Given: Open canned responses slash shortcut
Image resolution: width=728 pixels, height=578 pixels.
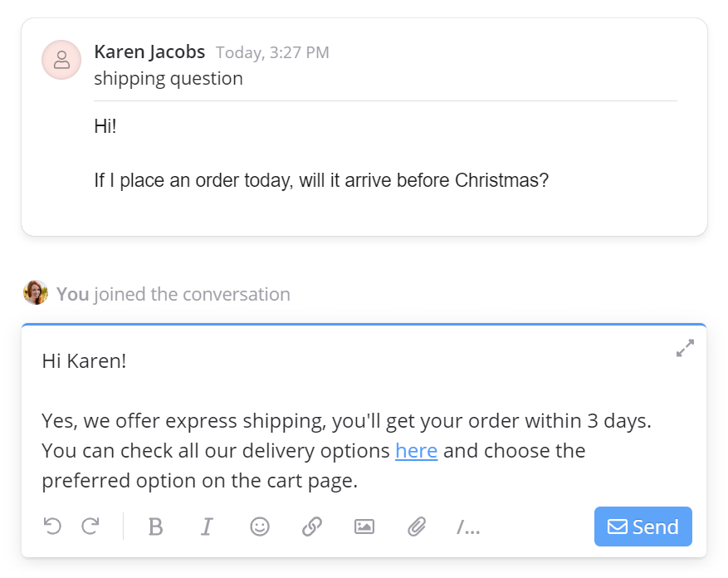Looking at the screenshot, I should coord(468,527).
